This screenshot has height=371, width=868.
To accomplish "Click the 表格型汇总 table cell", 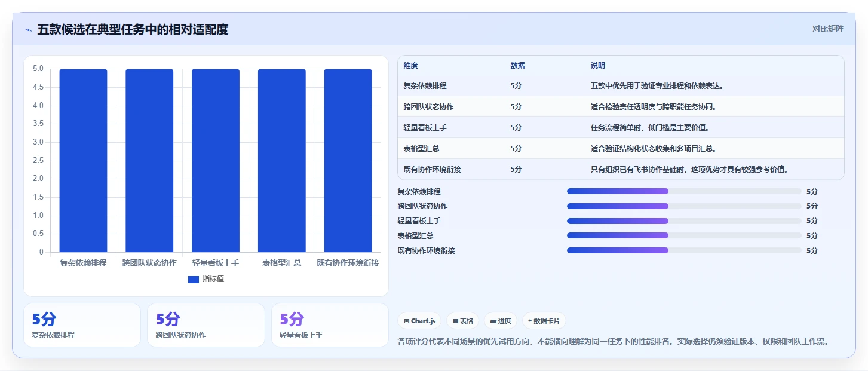I will pyautogui.click(x=421, y=149).
